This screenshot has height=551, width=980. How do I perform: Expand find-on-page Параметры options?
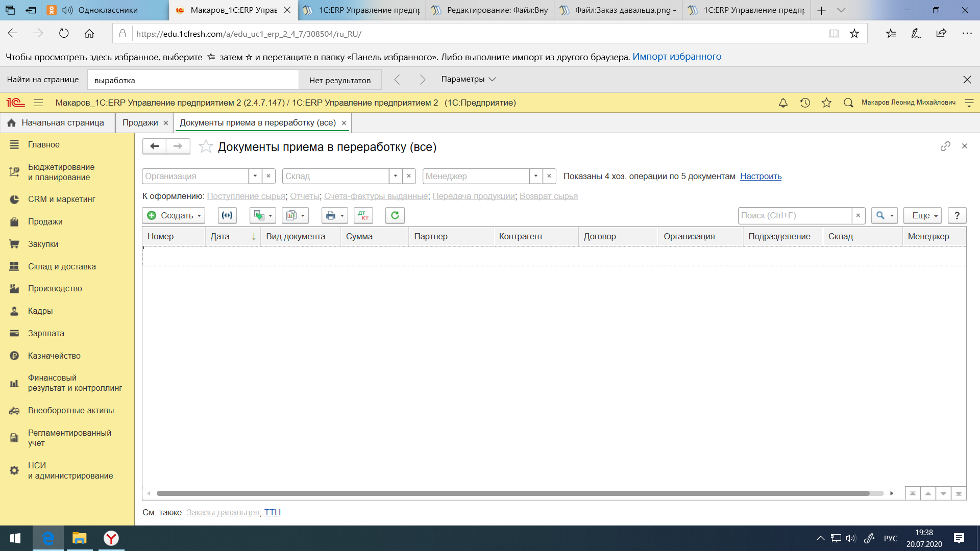(469, 79)
